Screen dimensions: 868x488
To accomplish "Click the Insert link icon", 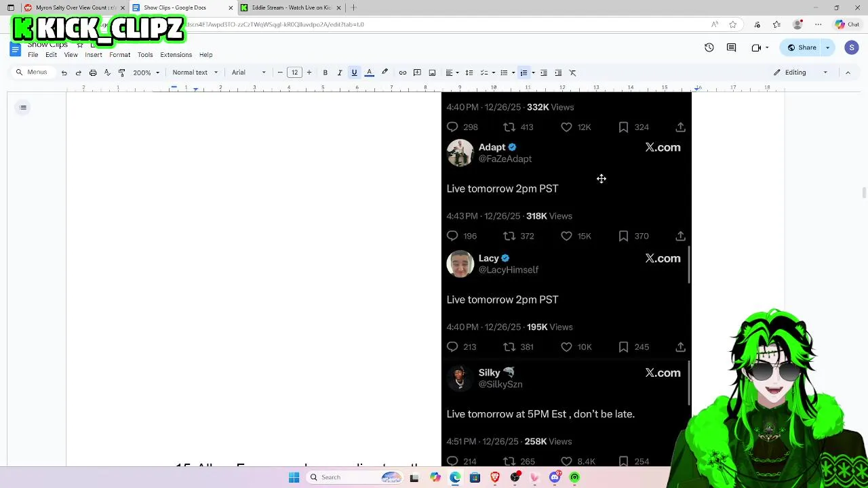I will coord(403,73).
